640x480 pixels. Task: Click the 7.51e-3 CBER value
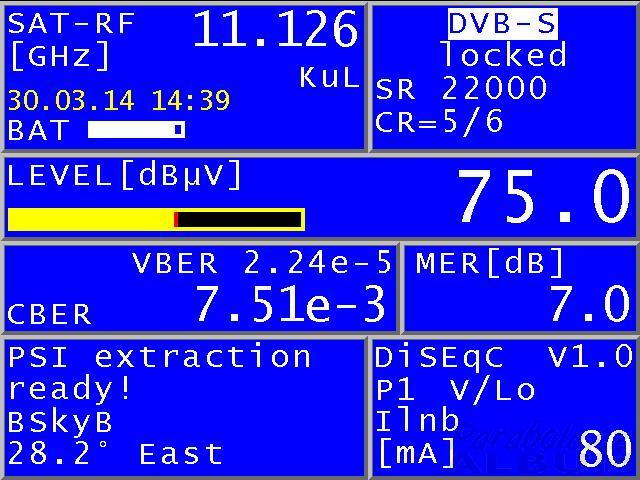[291, 304]
